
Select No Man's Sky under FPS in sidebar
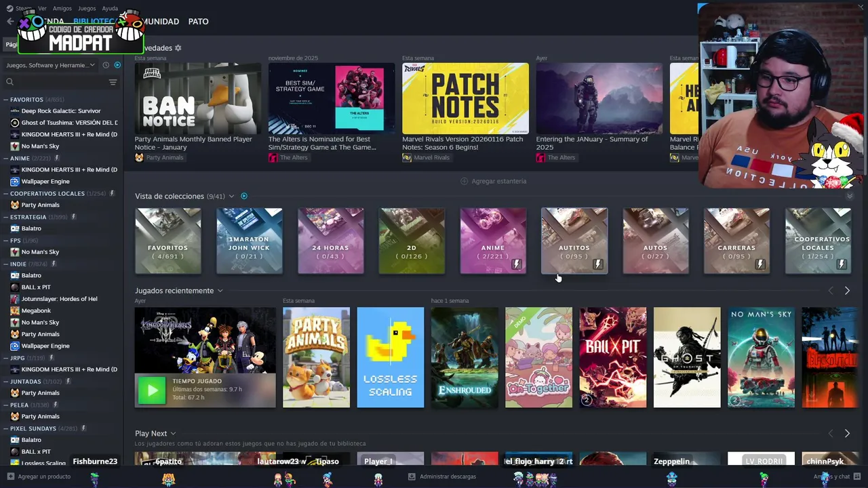click(40, 252)
